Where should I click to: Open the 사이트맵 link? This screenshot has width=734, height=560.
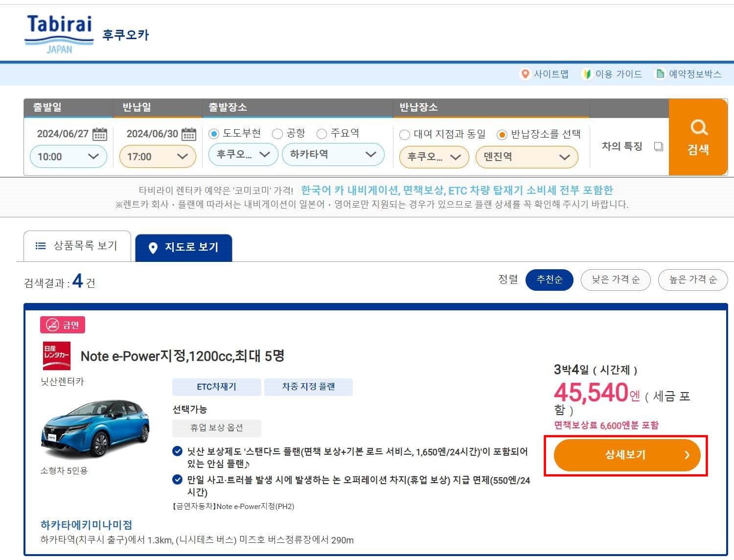[x=551, y=74]
